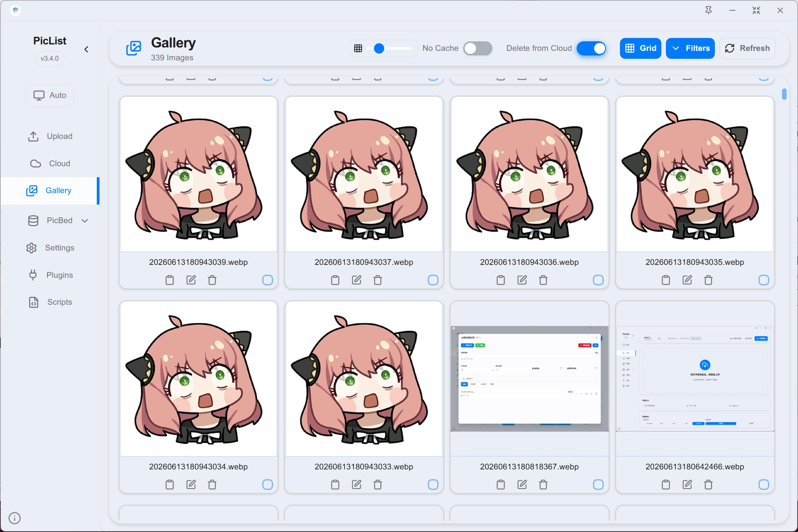This screenshot has height=532, width=798.
Task: Open the Plugins page
Action: tap(50, 275)
